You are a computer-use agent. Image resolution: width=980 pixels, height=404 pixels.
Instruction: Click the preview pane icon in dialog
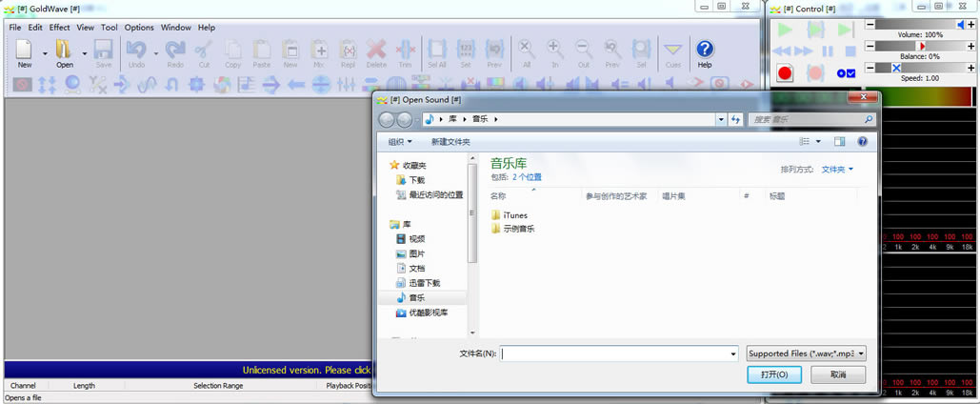(839, 142)
